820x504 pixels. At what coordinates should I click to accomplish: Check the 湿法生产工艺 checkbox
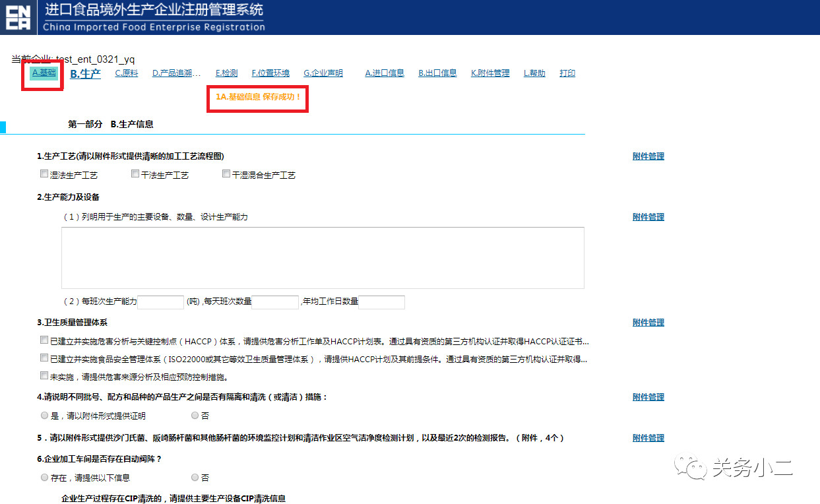coord(44,174)
